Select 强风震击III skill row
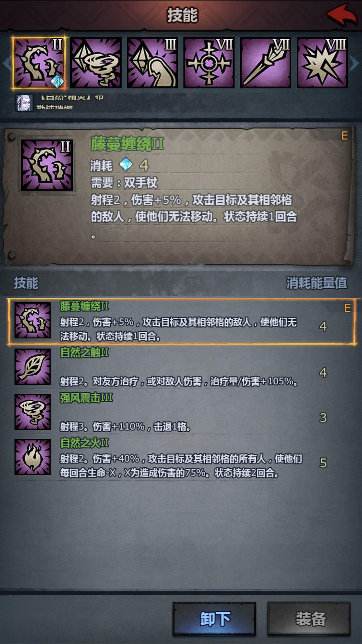The width and height of the screenshot is (362, 644). (181, 412)
